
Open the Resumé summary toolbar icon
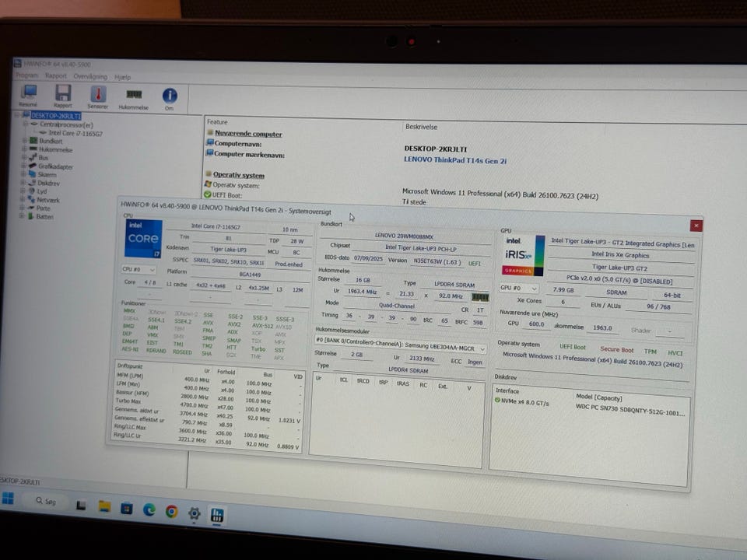[29, 93]
